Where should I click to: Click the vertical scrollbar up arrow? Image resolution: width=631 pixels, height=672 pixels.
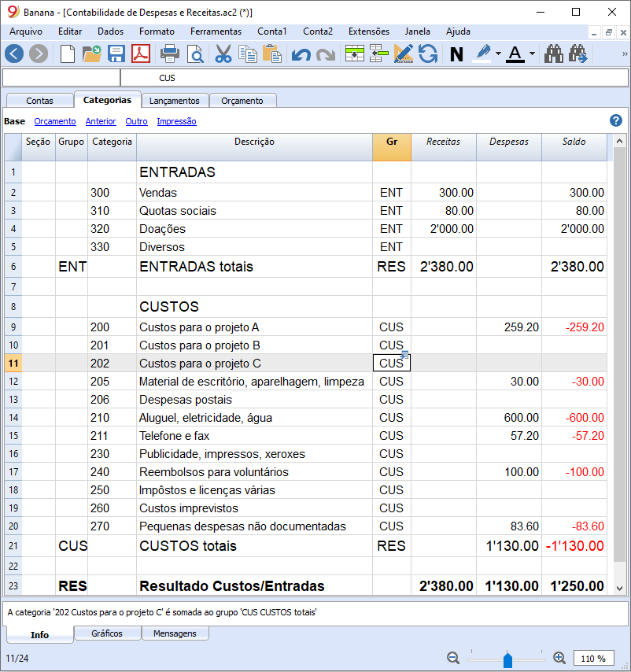tap(619, 141)
